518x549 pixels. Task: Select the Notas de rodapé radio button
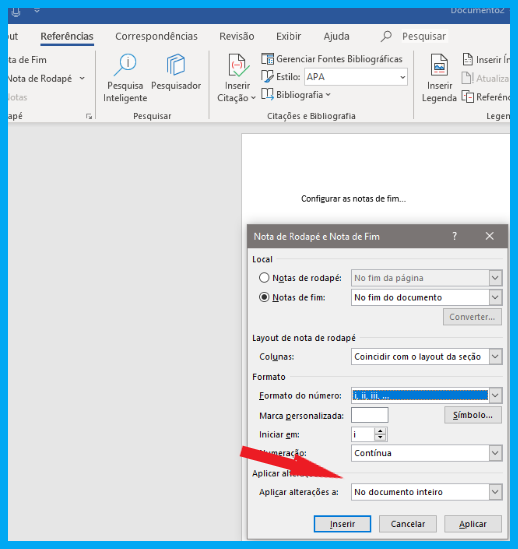point(264,278)
